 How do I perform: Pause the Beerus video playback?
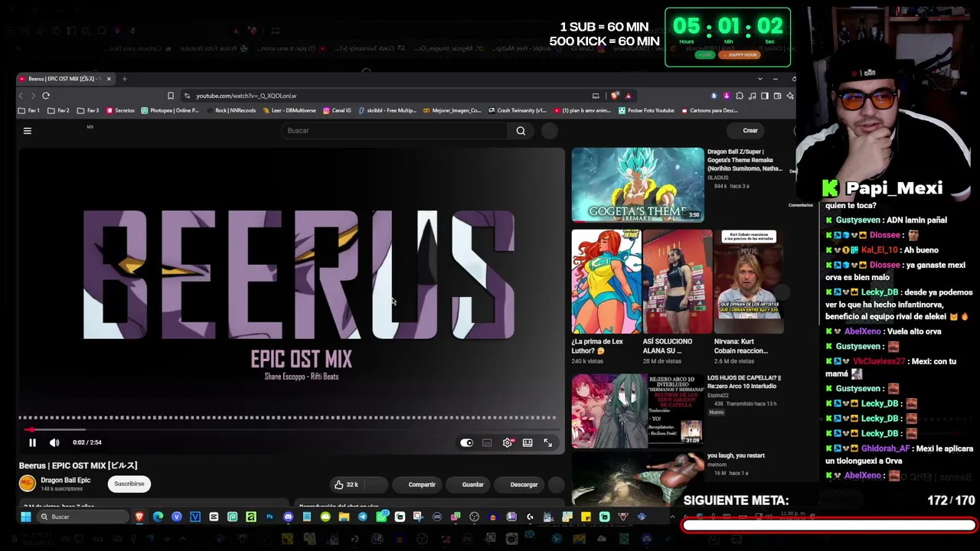[x=32, y=442]
